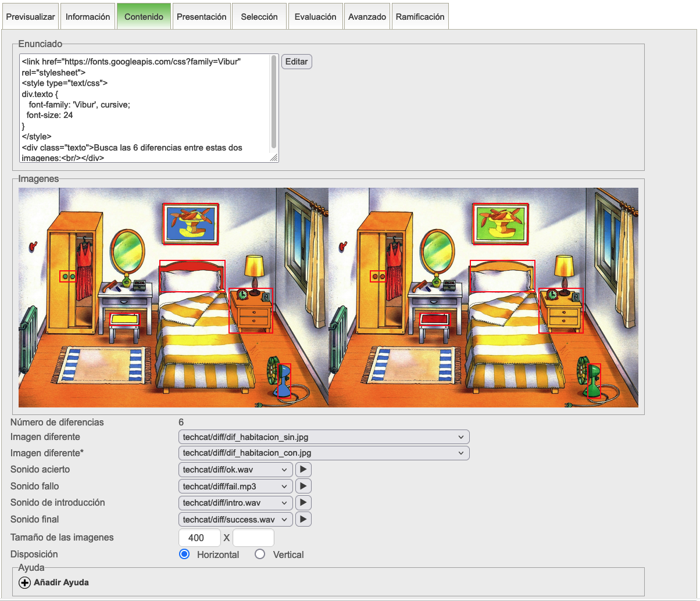Click the empty image height field
This screenshot has height=601, width=700.
click(253, 538)
